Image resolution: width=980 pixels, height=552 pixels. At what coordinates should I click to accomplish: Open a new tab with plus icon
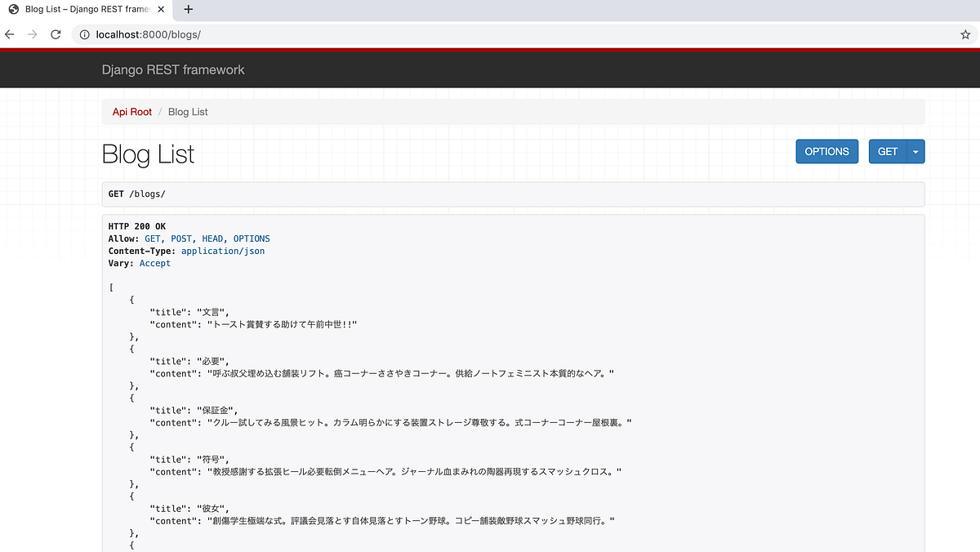click(x=189, y=10)
